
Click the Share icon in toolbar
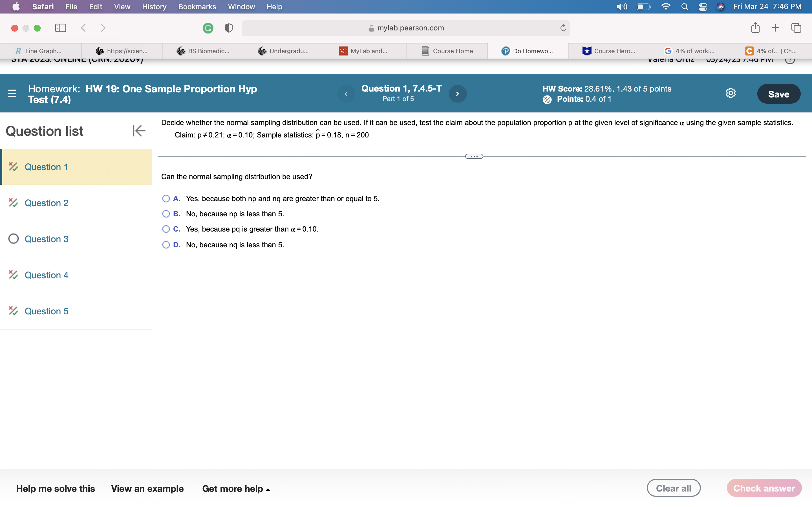755,28
